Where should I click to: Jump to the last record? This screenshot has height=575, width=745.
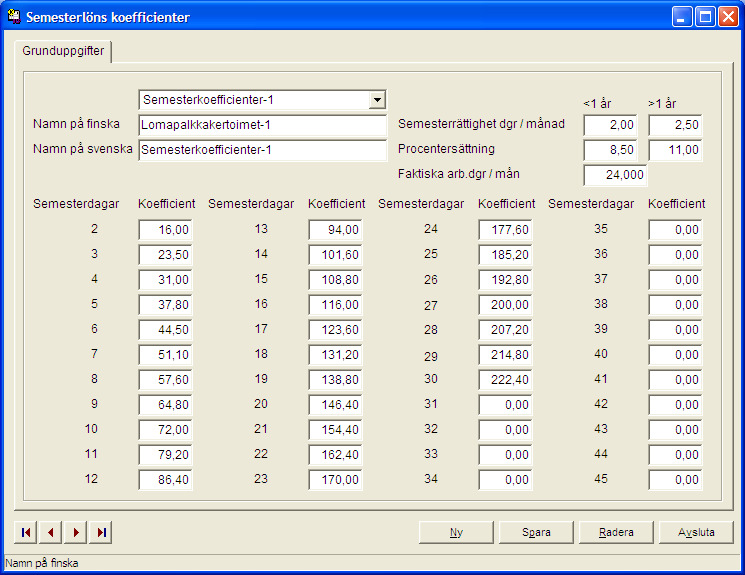tap(101, 532)
